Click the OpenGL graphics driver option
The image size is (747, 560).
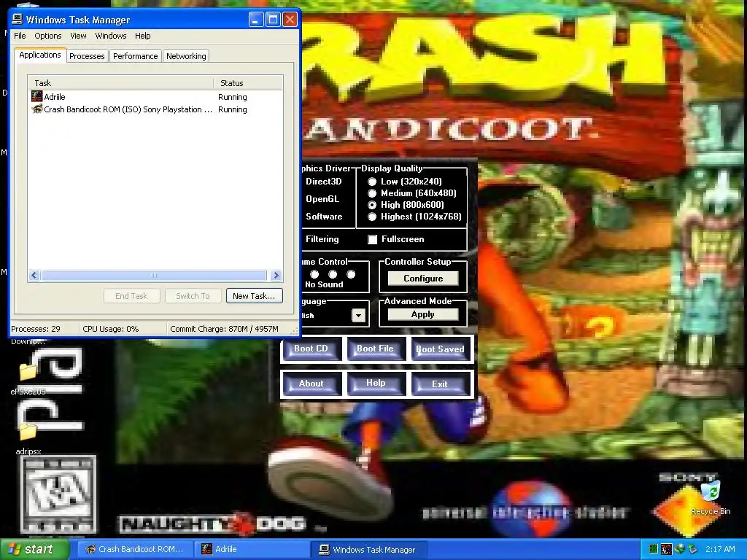[322, 199]
